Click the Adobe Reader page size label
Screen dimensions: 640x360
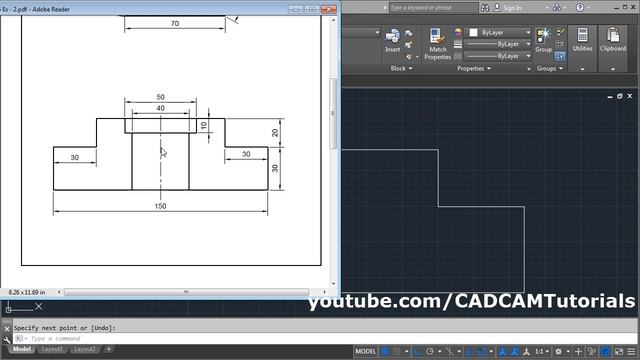pyautogui.click(x=27, y=292)
